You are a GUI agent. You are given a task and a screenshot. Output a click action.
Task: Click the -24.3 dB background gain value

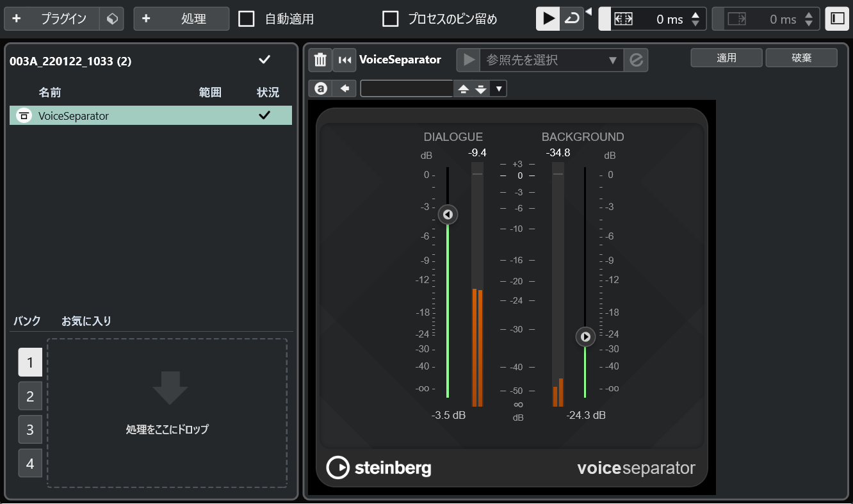click(586, 415)
